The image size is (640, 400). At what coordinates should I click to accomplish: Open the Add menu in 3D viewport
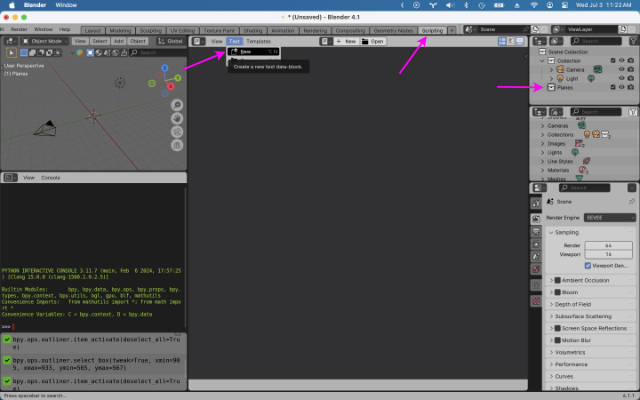tap(119, 41)
